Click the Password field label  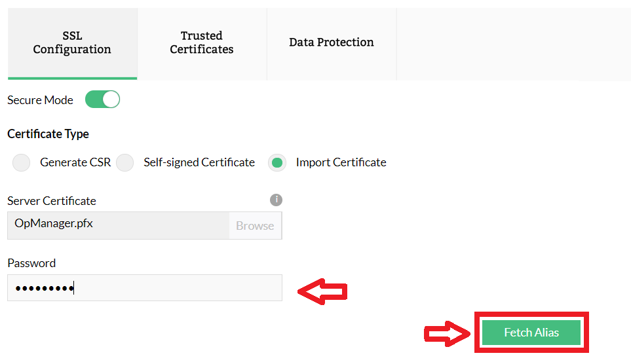coord(31,263)
